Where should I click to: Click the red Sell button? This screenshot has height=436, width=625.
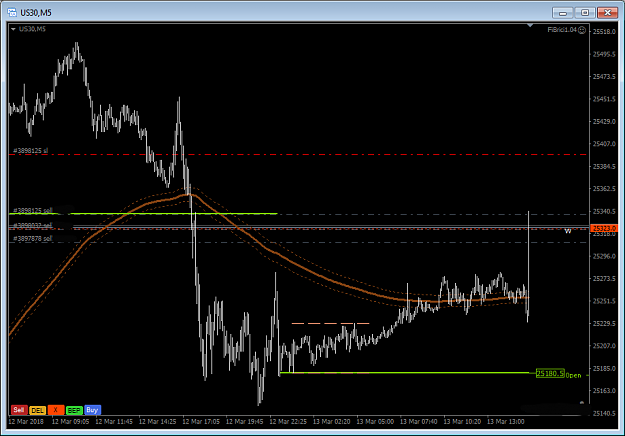coord(19,410)
